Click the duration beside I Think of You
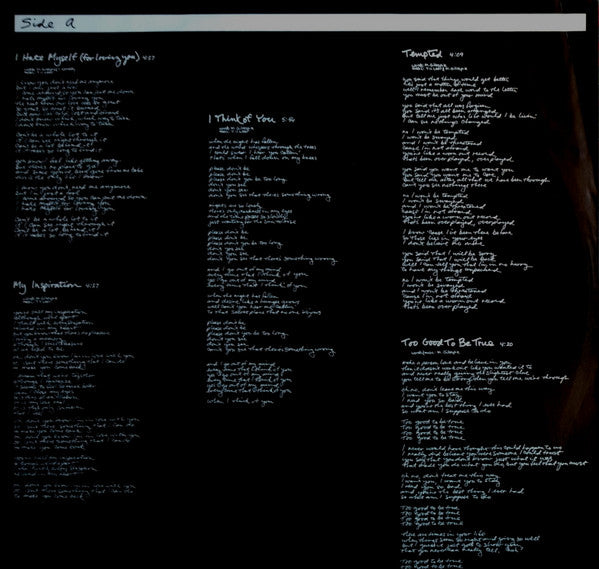Screen dimensions: 599x569 tap(288, 120)
